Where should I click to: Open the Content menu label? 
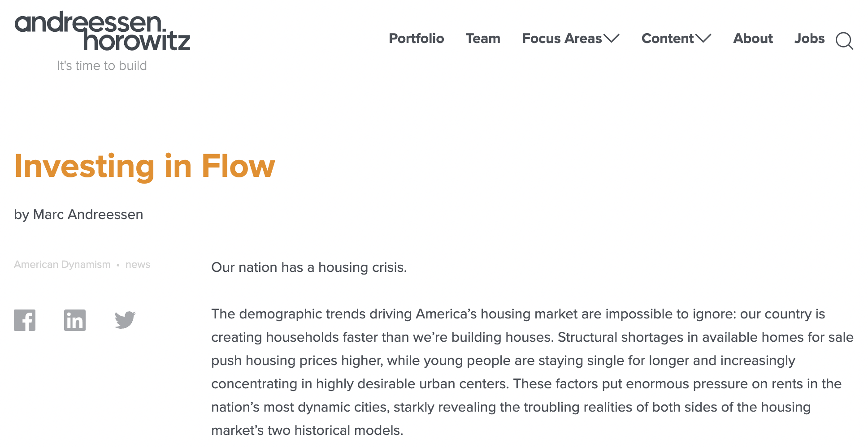pos(668,39)
